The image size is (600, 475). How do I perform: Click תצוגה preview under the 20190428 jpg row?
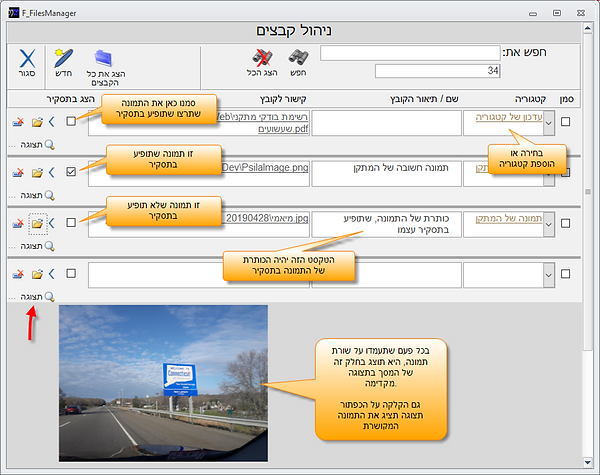tap(38, 246)
